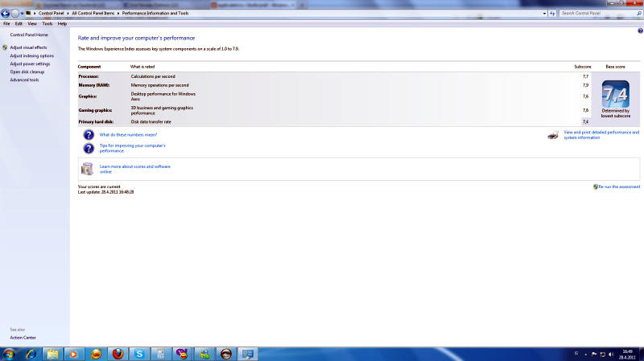Click the software box icon beside 'Learn more'

point(89,168)
